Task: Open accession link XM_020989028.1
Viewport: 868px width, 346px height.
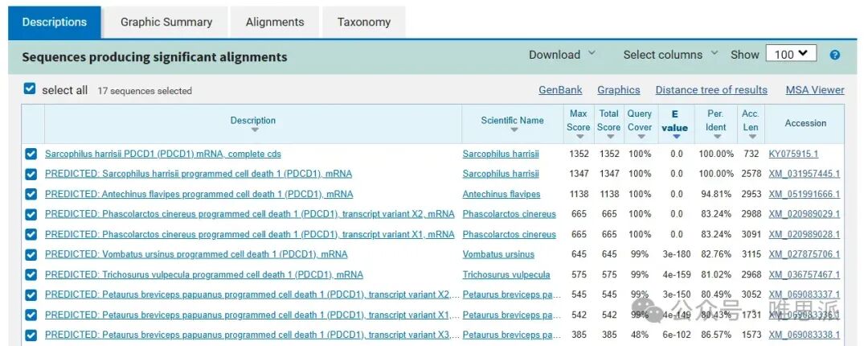Action: pos(804,234)
